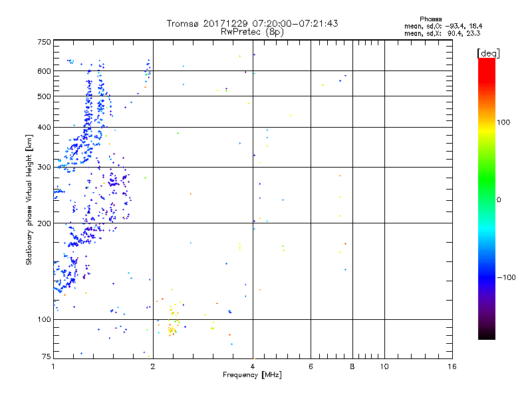
Task: Click the y-axis tick label '200'
Action: (x=45, y=223)
